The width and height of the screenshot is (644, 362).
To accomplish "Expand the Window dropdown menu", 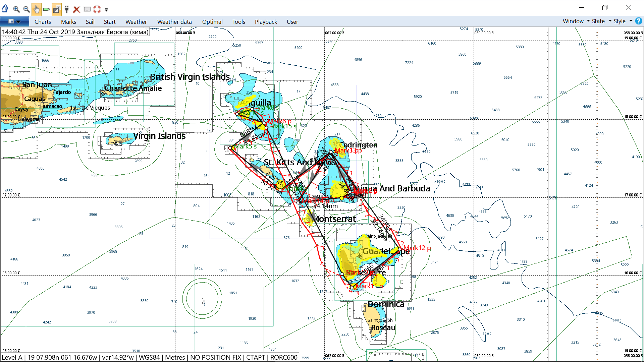I will [x=572, y=21].
